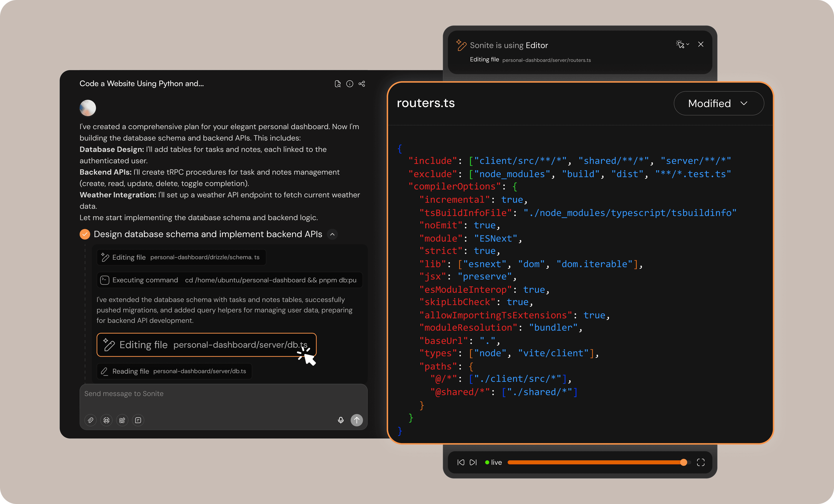Toggle the completed checkmark on the design step

[85, 234]
